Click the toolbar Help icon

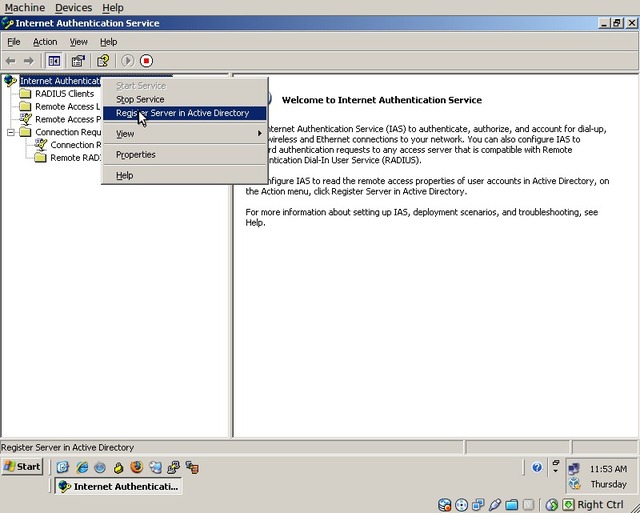[102, 61]
